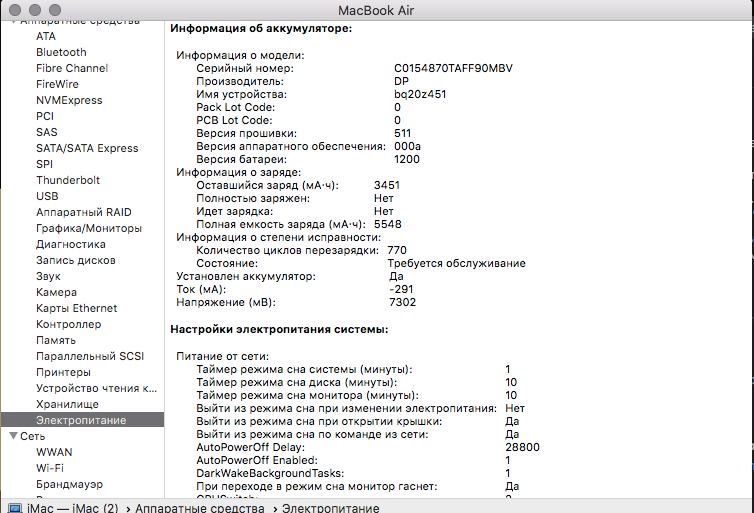
Task: Select Fibre Channel in sidebar
Action: tap(72, 68)
